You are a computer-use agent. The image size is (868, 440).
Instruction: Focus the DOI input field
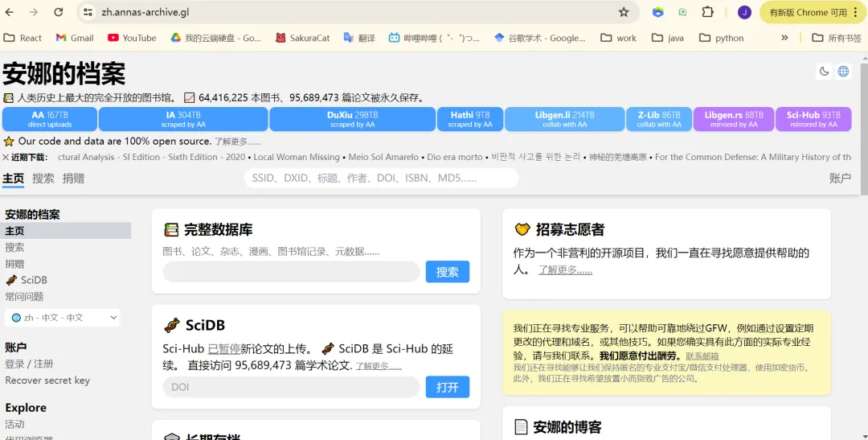point(291,387)
